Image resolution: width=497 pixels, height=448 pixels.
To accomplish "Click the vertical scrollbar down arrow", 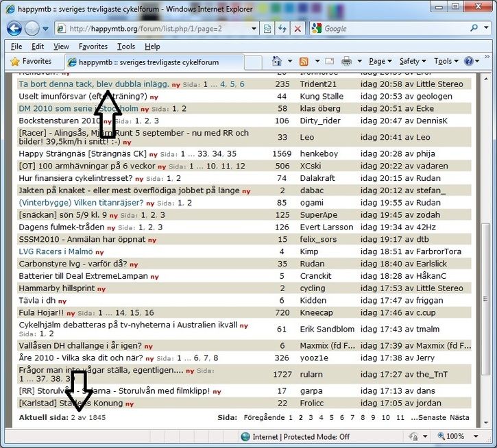I will click(486, 421).
